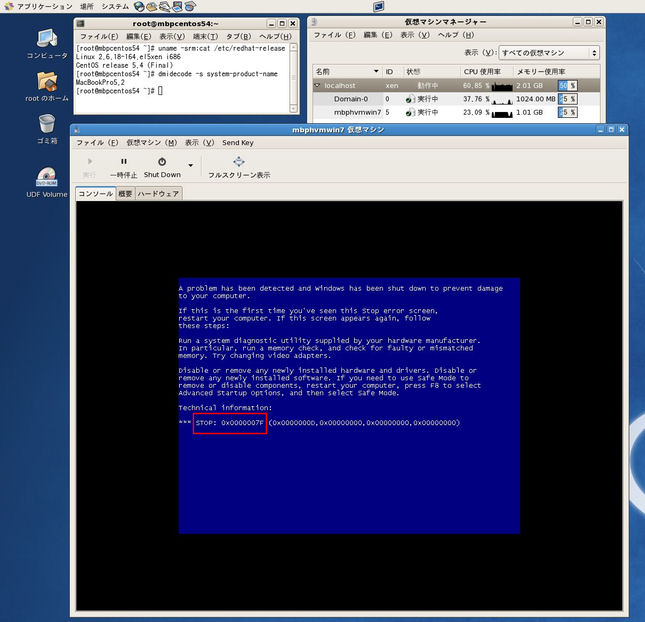
Task: Open ファイル (F) menu in Virtual Machine Manager
Action: pyautogui.click(x=334, y=35)
